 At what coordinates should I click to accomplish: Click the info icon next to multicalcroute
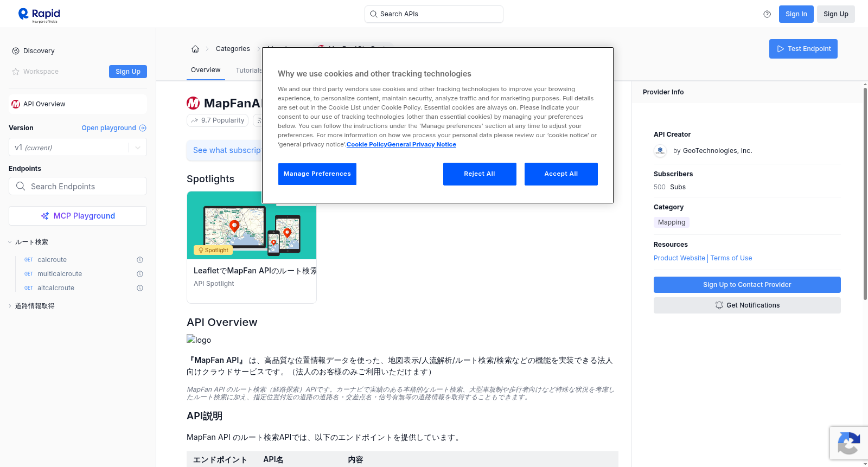point(140,274)
